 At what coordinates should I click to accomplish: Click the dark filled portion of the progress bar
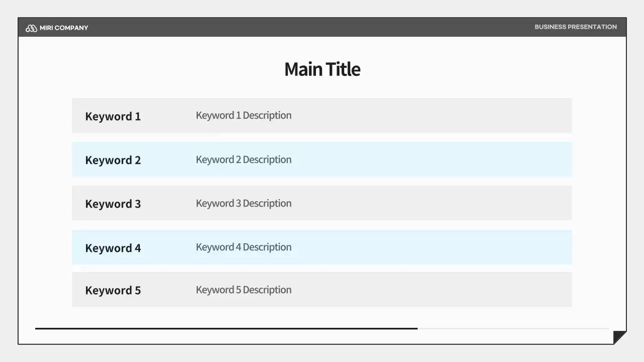pos(226,328)
